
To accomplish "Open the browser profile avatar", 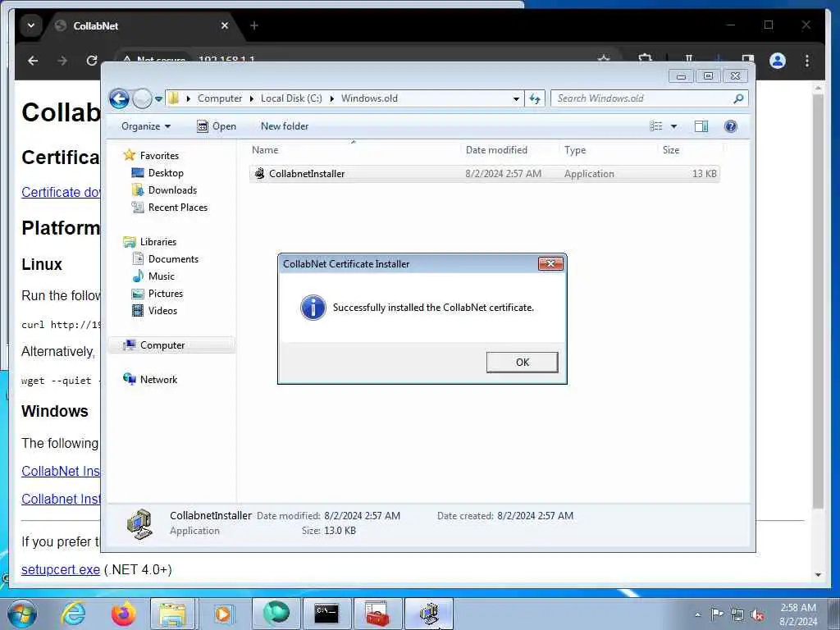I will [778, 61].
